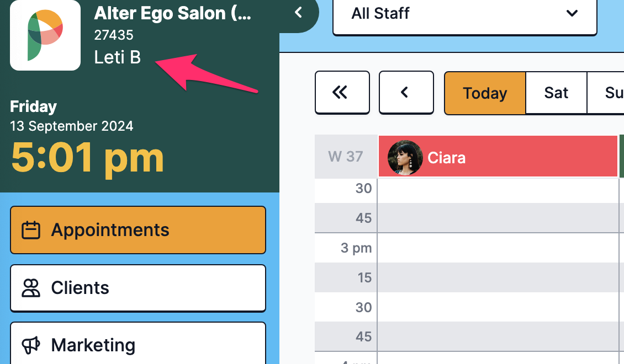Open the Marketing section
The width and height of the screenshot is (624, 364).
(138, 344)
